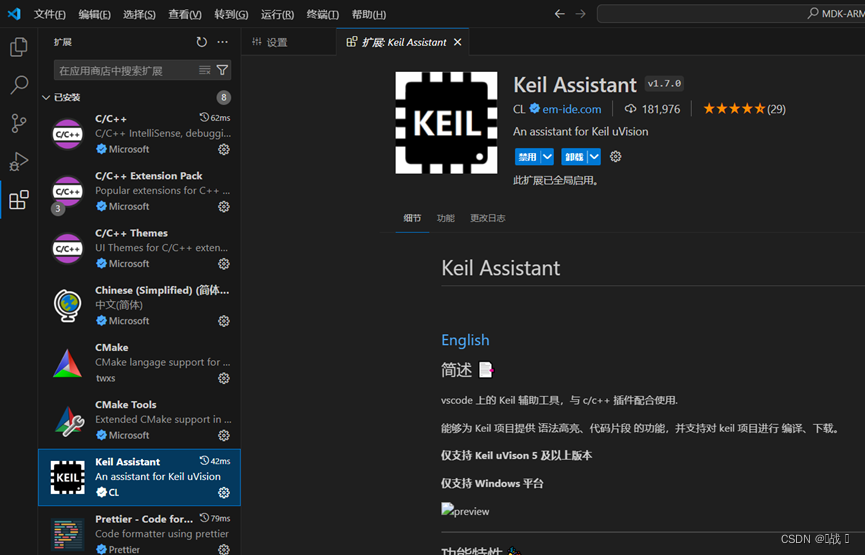Open Source Control view in activity bar

tap(19, 123)
